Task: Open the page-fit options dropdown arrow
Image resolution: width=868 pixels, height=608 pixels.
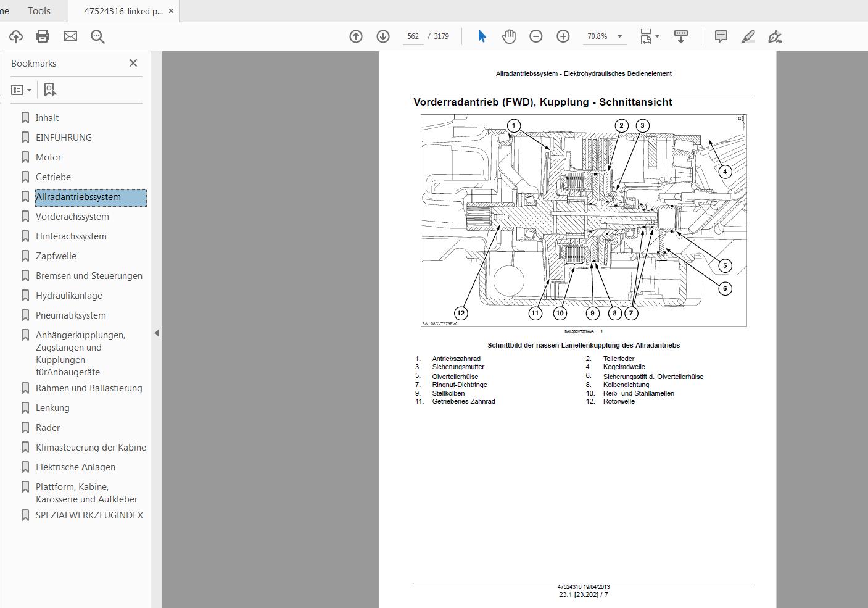Action: [x=657, y=36]
